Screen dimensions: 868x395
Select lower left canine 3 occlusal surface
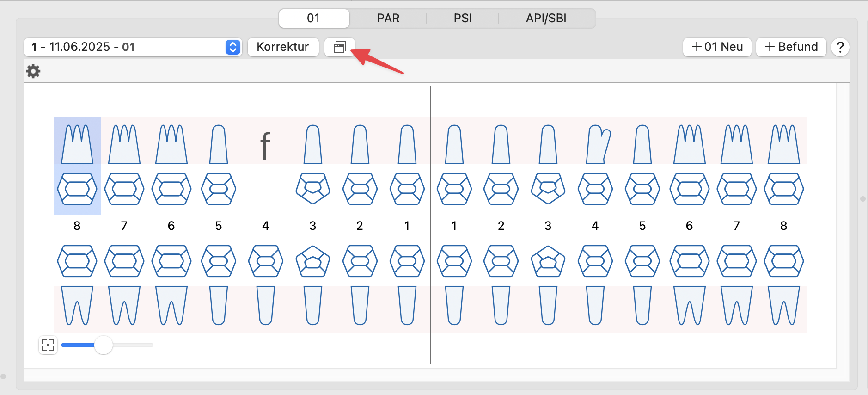click(x=548, y=261)
